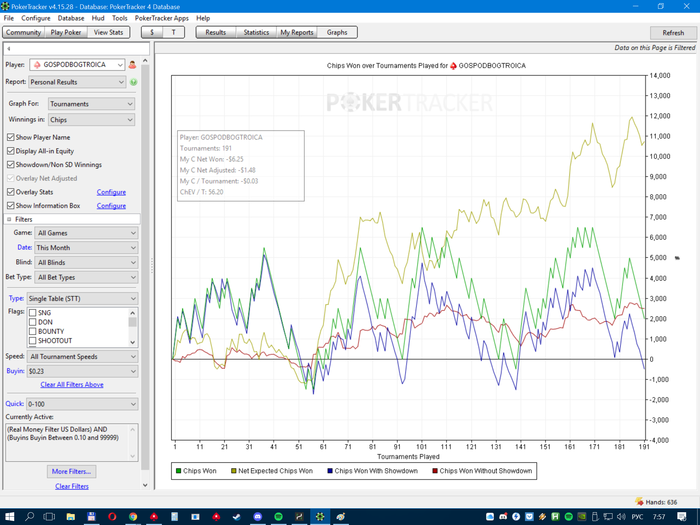The image size is (700, 525).
Task: Expand the Date filter showing This Month
Action: (x=85, y=247)
